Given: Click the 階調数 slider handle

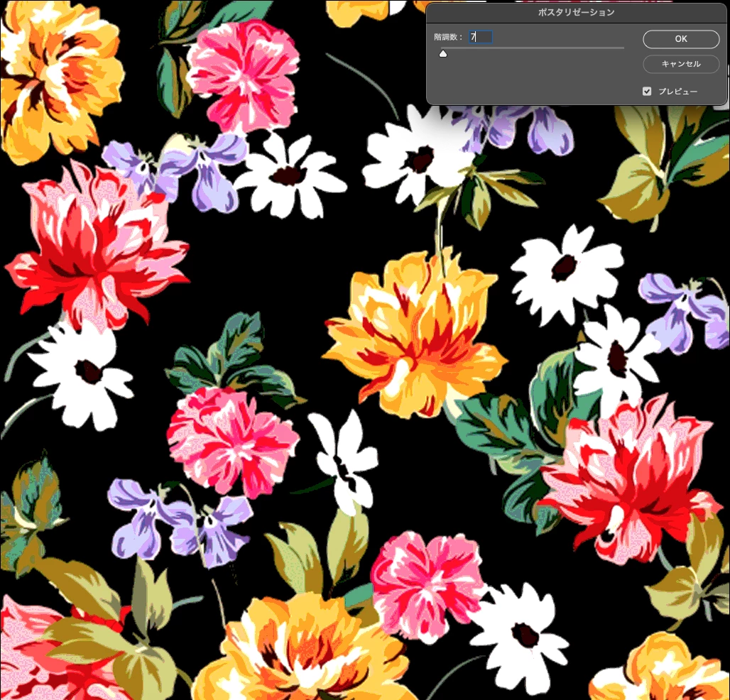Looking at the screenshot, I should [x=443, y=54].
